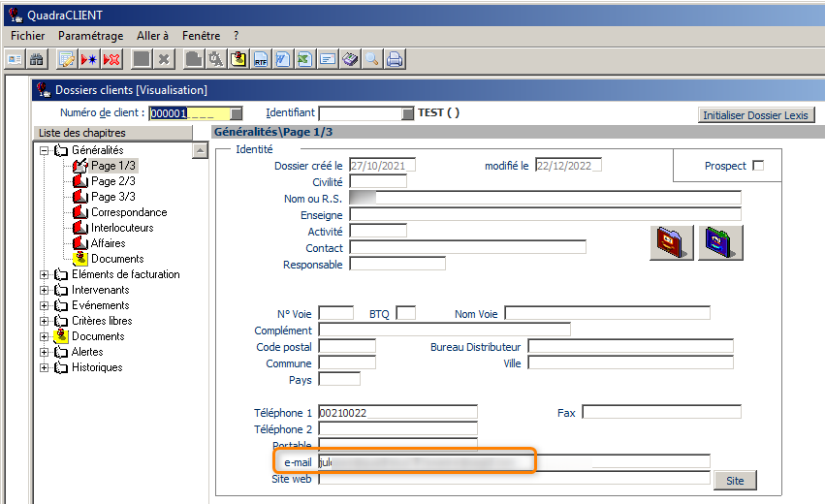The width and height of the screenshot is (825, 504).
Task: Click the magnifier preview icon
Action: coord(372,59)
